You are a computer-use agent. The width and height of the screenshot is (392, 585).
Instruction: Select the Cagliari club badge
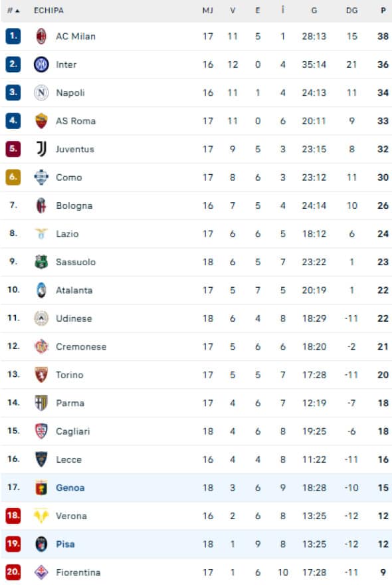point(43,431)
